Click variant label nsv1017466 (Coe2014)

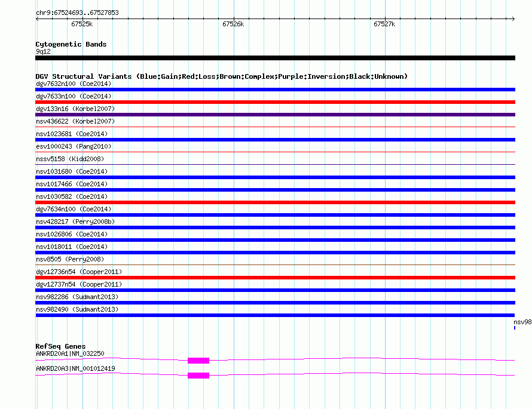coord(72,184)
